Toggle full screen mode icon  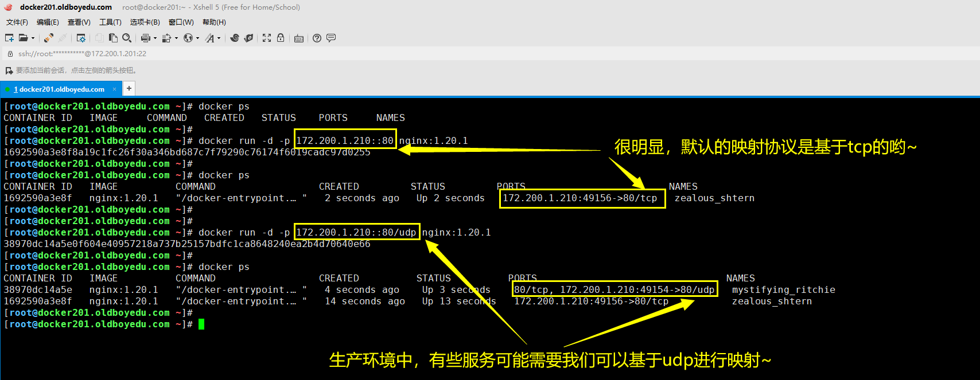tap(267, 38)
